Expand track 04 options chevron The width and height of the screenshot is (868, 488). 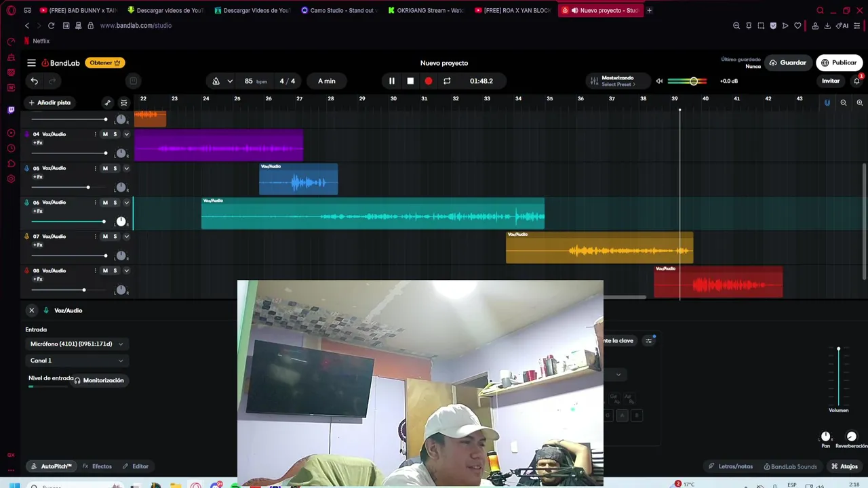click(126, 134)
